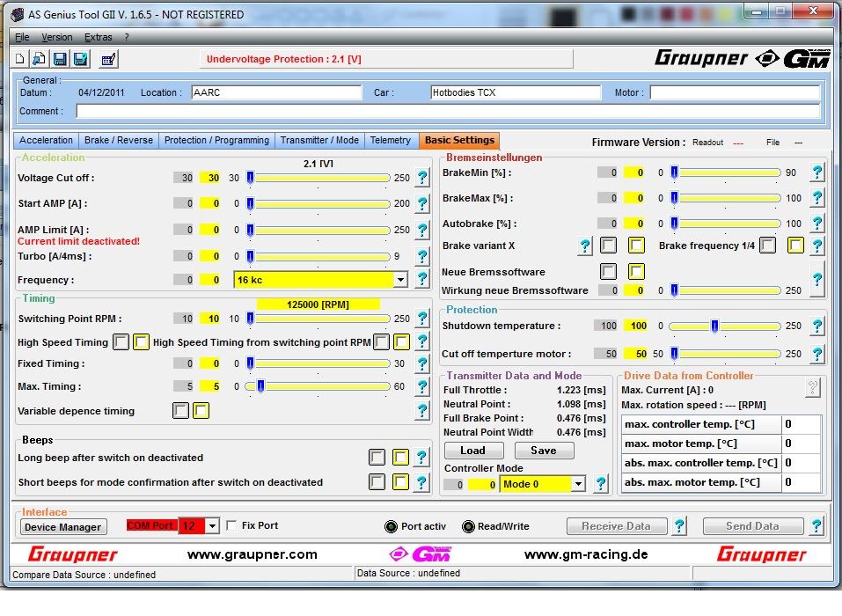
Task: Click the Send Data button
Action: tap(753, 526)
